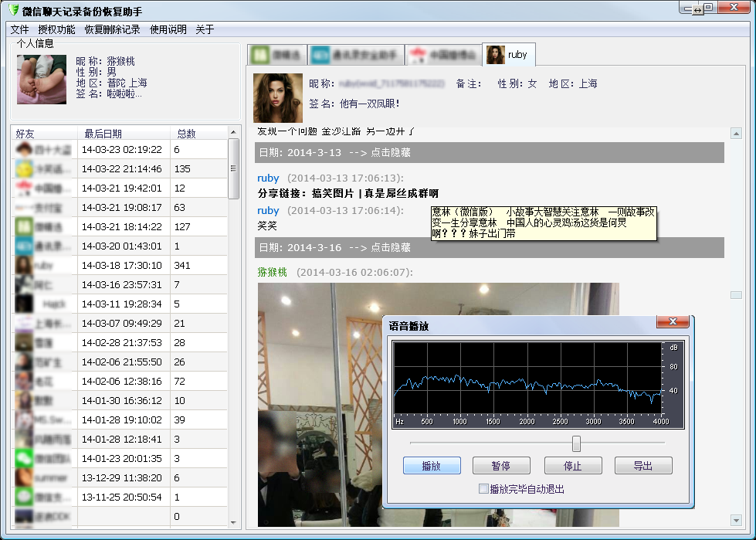Select the yellow smiley avatar with 135 messages
The width and height of the screenshot is (756, 540).
click(x=23, y=168)
